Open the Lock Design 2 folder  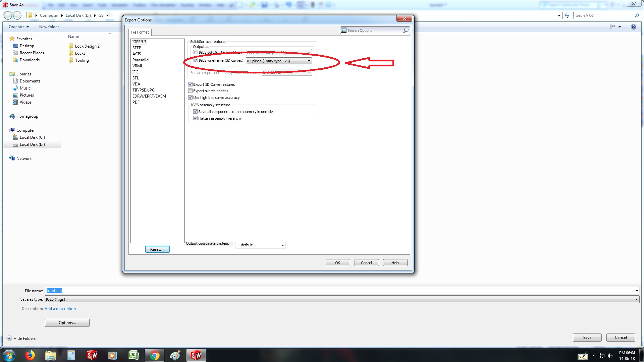coord(87,46)
